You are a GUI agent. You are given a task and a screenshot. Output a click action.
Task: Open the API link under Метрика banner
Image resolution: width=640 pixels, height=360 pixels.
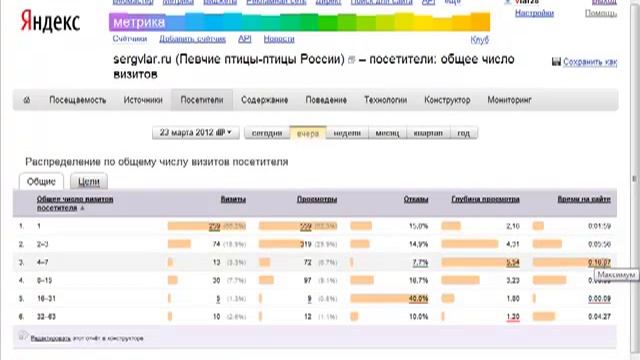coord(244,39)
